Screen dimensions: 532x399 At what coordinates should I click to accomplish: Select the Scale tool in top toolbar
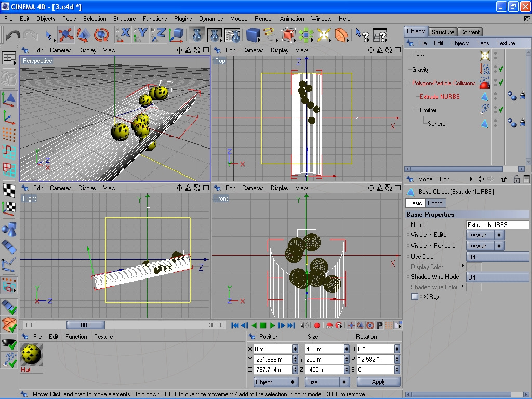point(83,35)
